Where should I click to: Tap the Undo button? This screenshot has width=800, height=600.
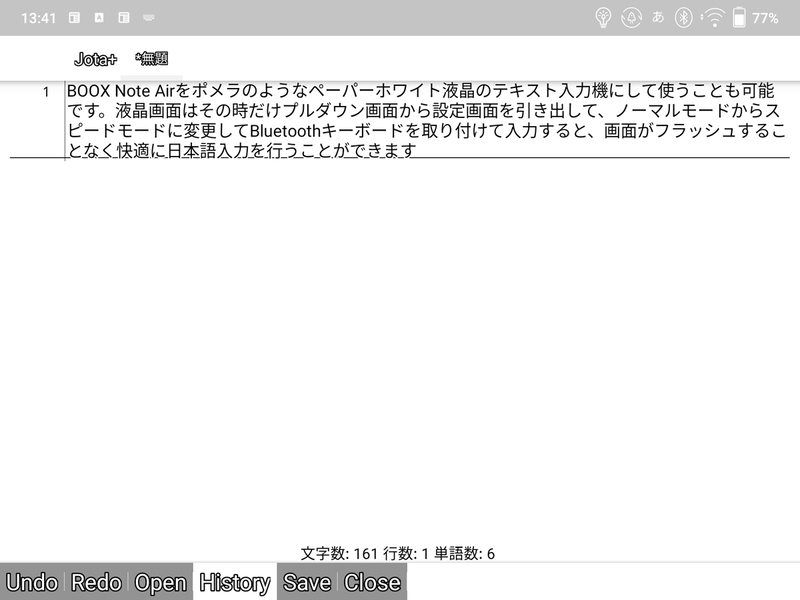(32, 582)
